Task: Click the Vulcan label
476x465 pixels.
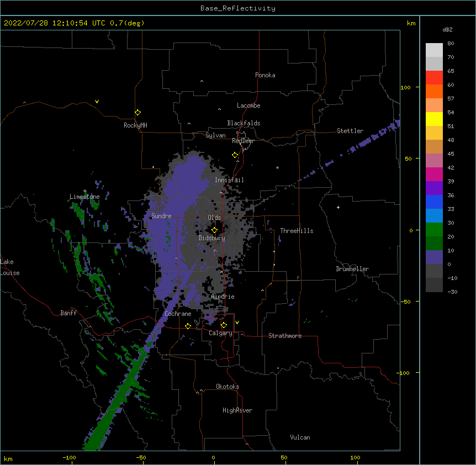Action: coord(300,437)
